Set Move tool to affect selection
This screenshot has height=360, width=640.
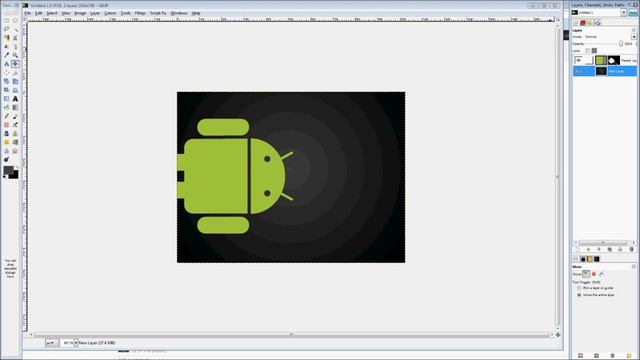pyautogui.click(x=594, y=274)
